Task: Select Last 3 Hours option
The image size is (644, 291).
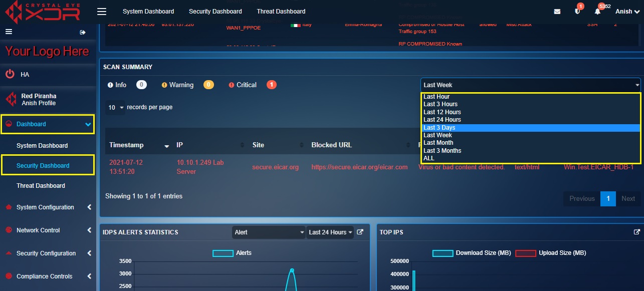Action: pos(531,104)
